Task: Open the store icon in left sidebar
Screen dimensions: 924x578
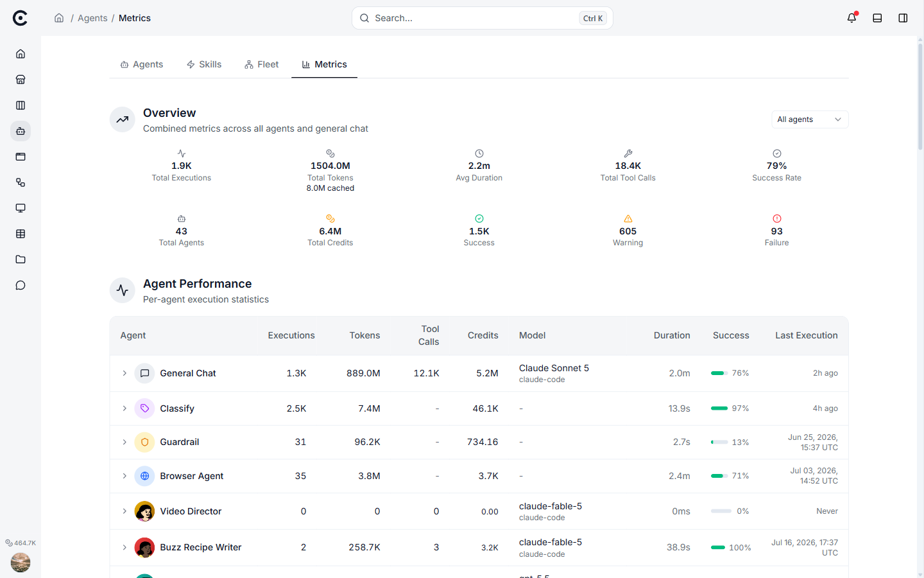Action: [21, 80]
